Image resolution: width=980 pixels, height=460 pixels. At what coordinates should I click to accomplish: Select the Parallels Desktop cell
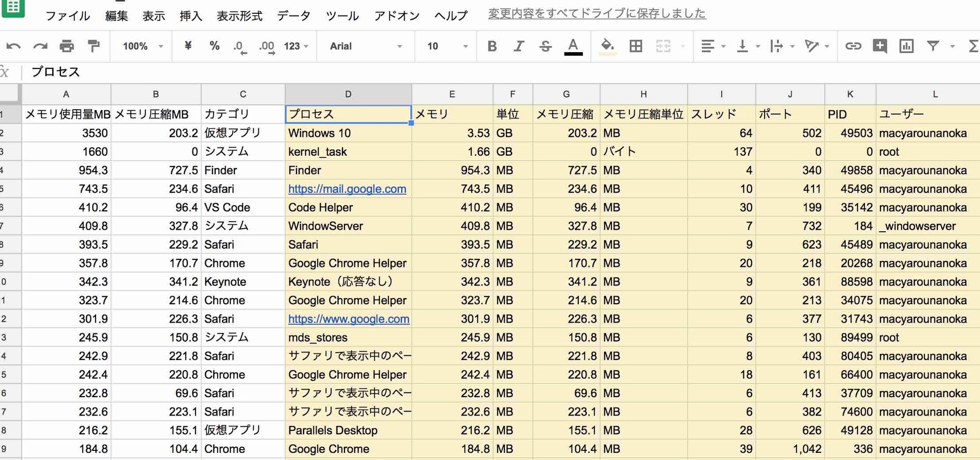pyautogui.click(x=348, y=430)
